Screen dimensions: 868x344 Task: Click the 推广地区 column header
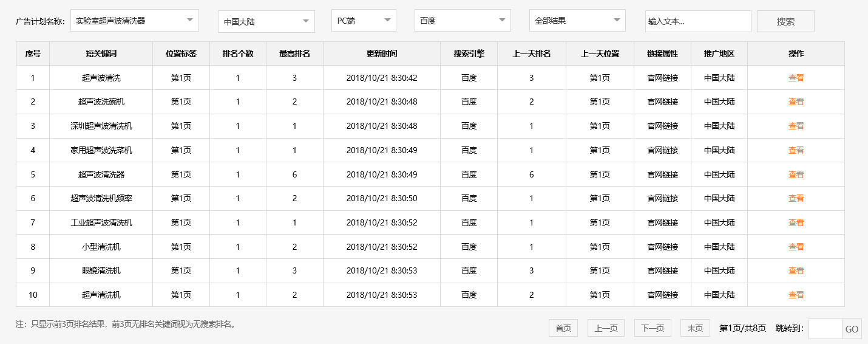click(719, 53)
